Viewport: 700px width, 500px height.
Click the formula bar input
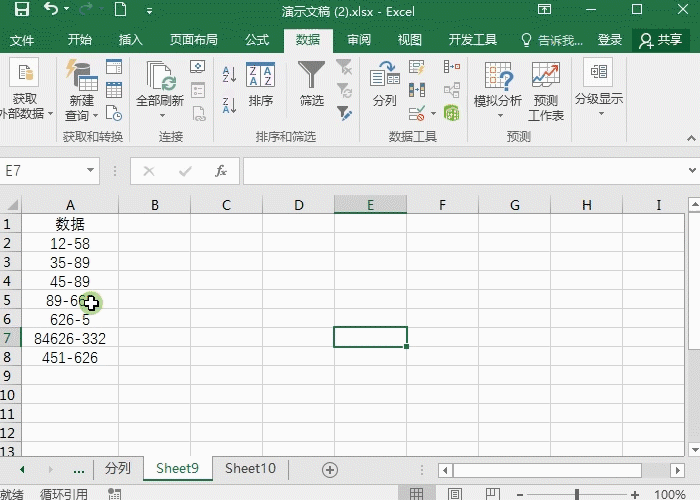(x=464, y=171)
